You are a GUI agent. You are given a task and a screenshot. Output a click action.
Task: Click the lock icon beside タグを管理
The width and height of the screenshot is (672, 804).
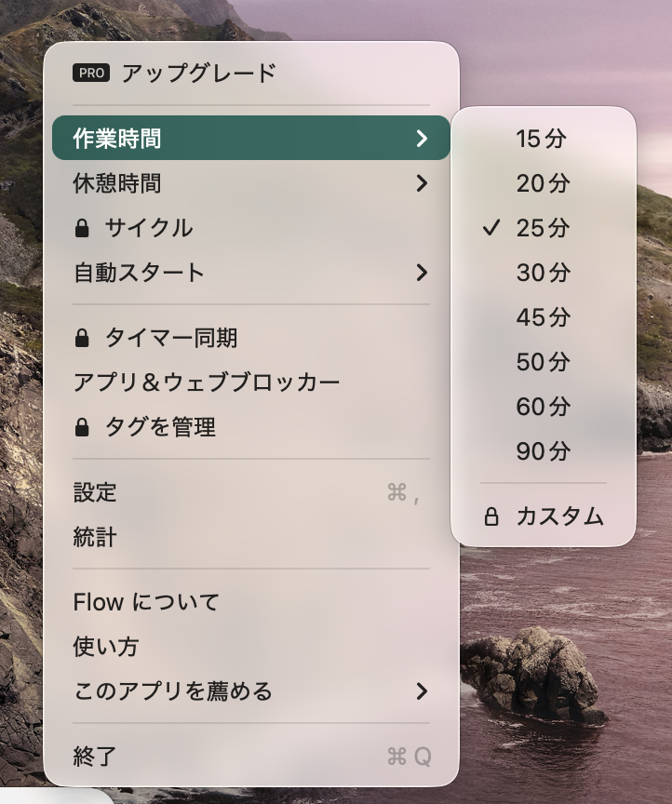(82, 426)
